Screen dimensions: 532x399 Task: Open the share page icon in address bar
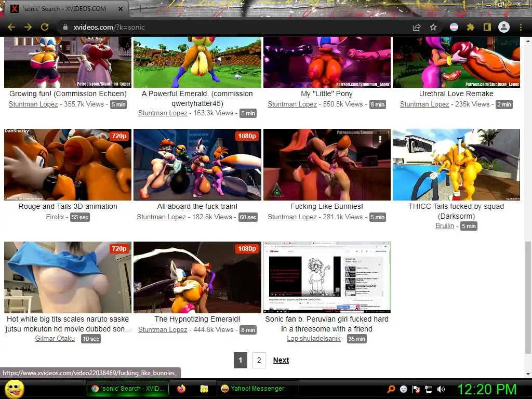417,27
